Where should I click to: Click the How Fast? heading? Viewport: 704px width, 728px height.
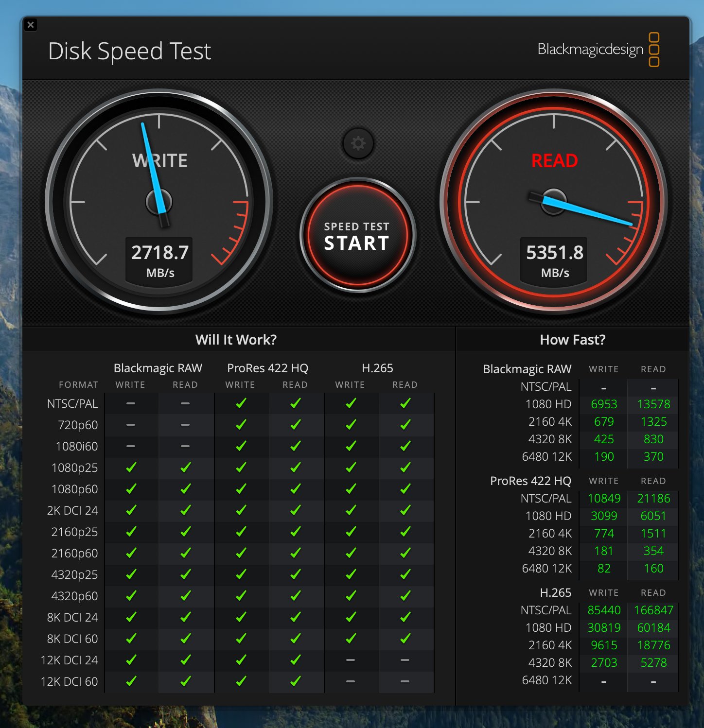(573, 340)
